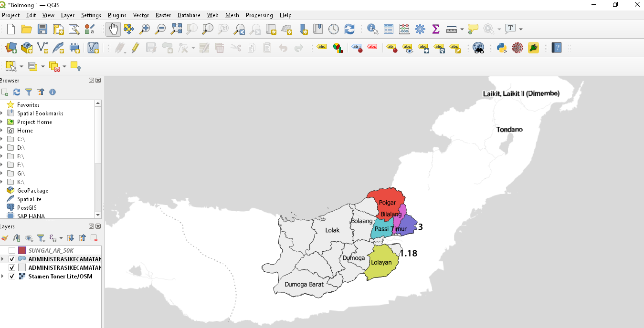Open the Processing menu

(x=259, y=15)
